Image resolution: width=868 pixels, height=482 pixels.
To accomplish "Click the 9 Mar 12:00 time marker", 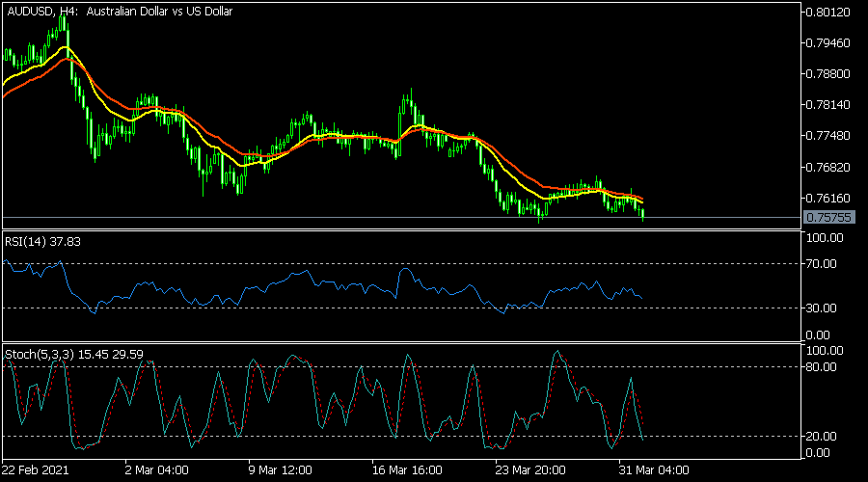I will click(281, 469).
